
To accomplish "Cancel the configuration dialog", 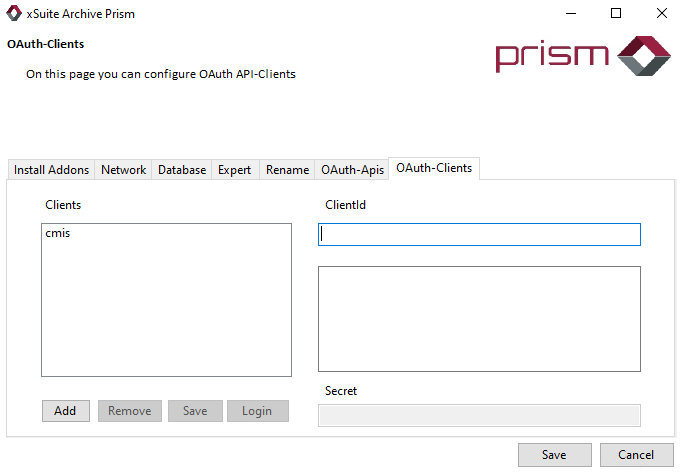I will [636, 455].
